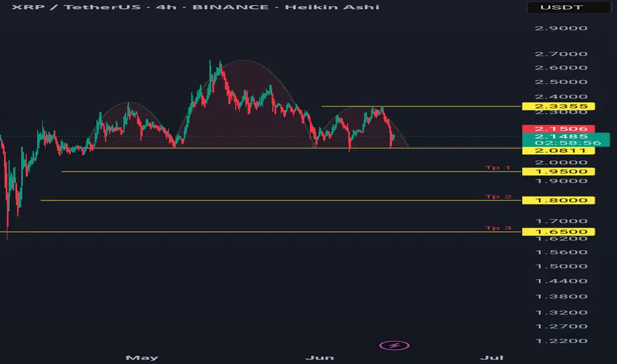Select the 1.8000 Tp 2 price label
This screenshot has height=364, width=617.
pos(558,201)
